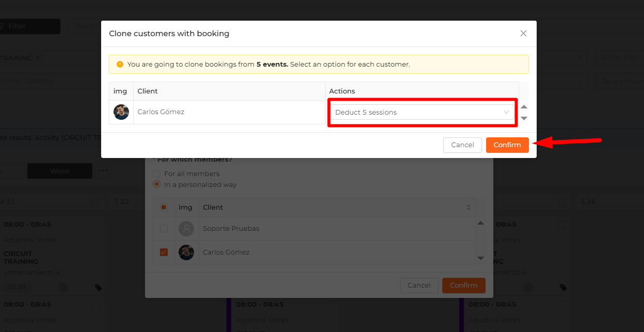This screenshot has width=644, height=332.
Task: Click the 0 / 10 capacity badge on M 21
Action: pos(17,287)
